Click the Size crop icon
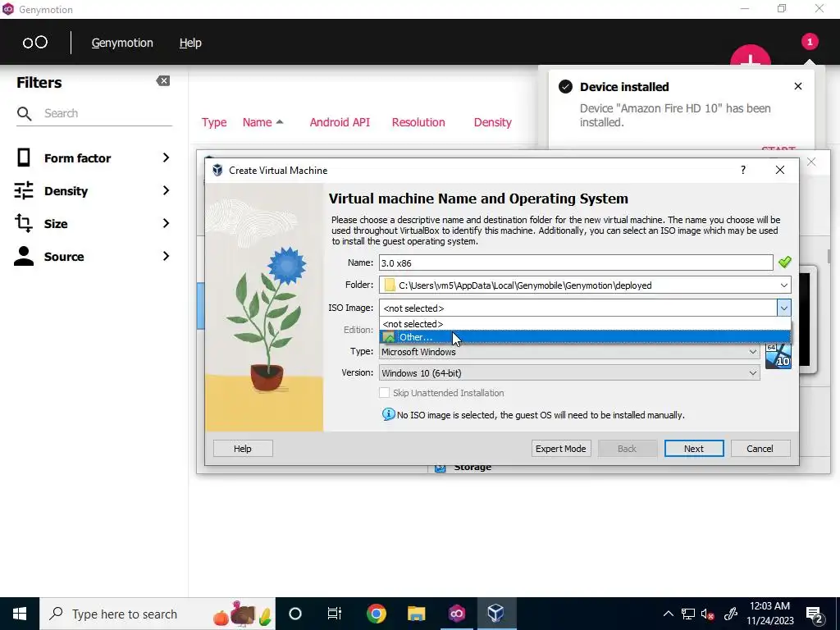The width and height of the screenshot is (840, 630). tap(24, 223)
